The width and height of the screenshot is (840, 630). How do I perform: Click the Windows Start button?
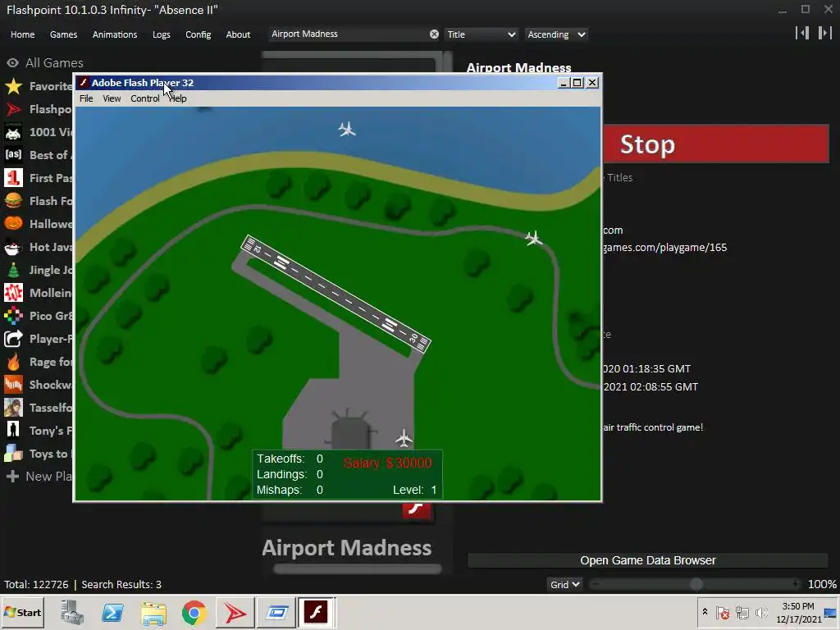click(x=22, y=612)
